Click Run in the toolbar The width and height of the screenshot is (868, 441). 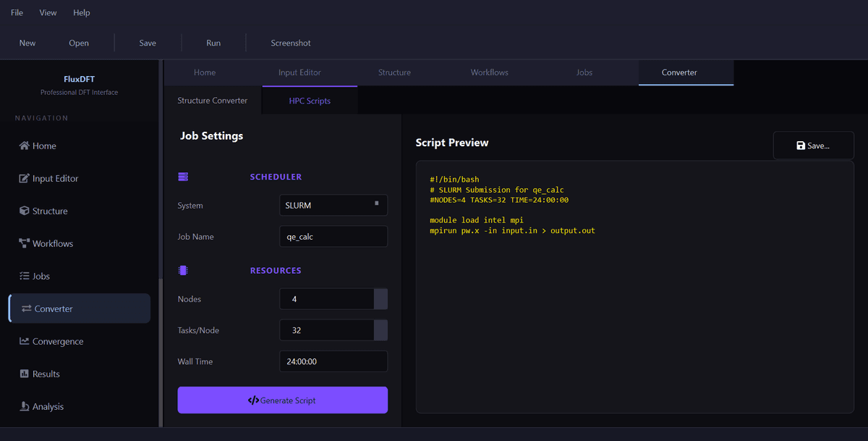(213, 43)
